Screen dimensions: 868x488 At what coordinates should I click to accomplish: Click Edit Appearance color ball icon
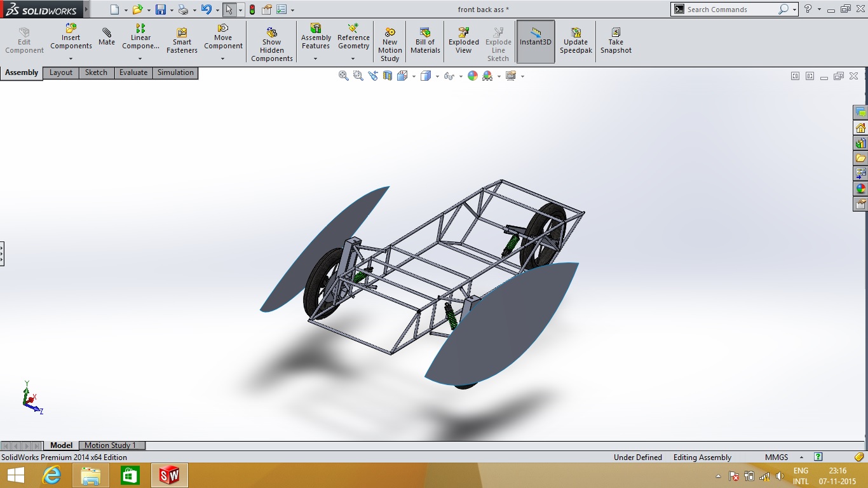click(473, 76)
